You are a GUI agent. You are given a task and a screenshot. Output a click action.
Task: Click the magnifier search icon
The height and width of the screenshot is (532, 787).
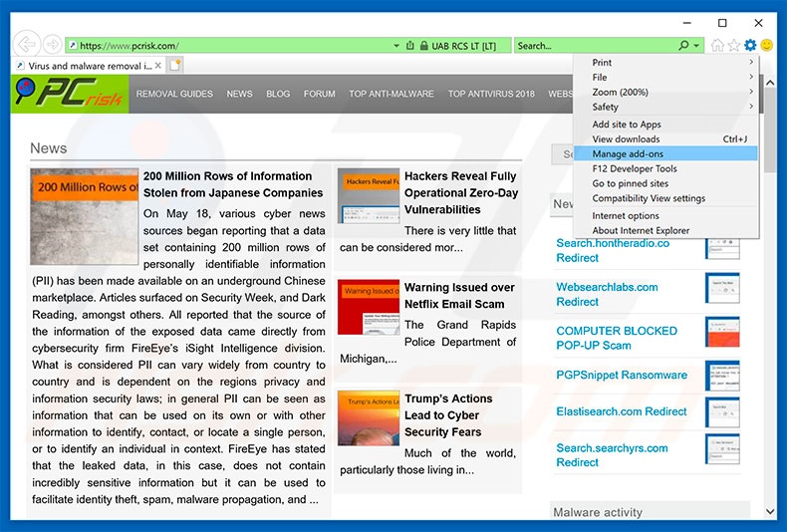(x=683, y=46)
